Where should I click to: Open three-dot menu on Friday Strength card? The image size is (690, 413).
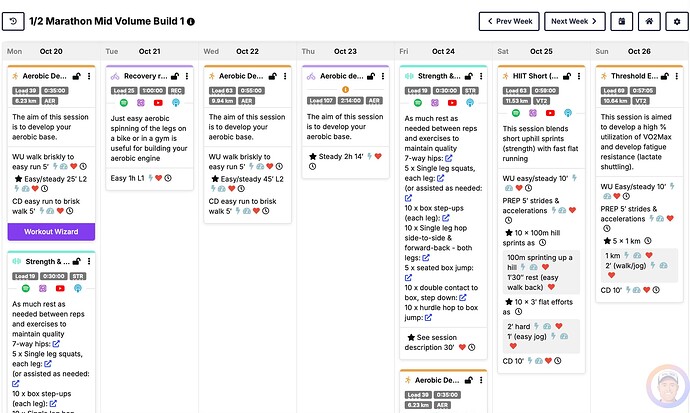[x=480, y=76]
